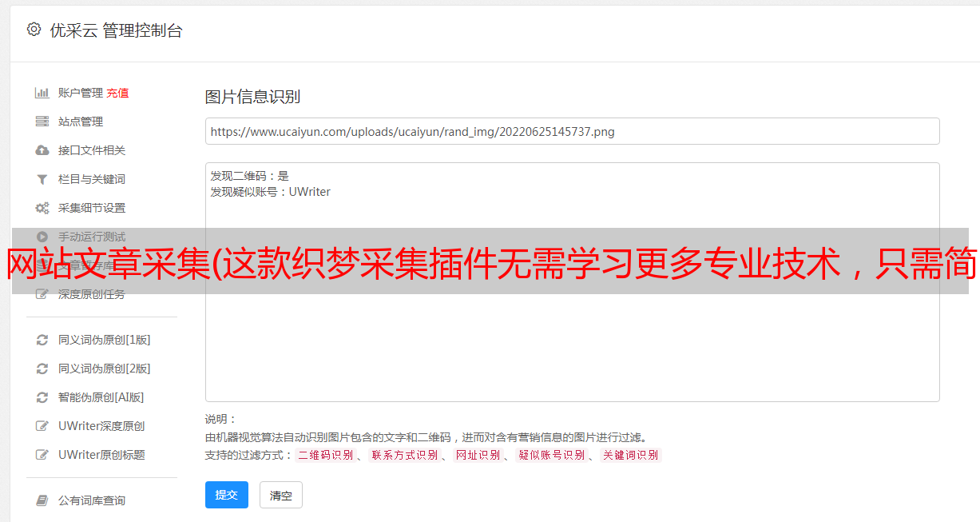Click the bar chart icon for 账户管理
Screen dimensions: 980x522
pos(42,93)
